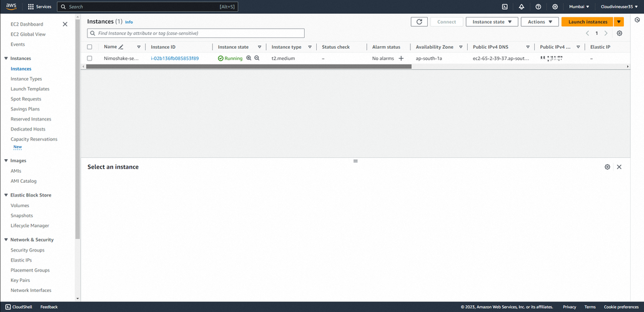Open the help question mark icon
Viewport: 644px width, 312px height.
point(538,7)
